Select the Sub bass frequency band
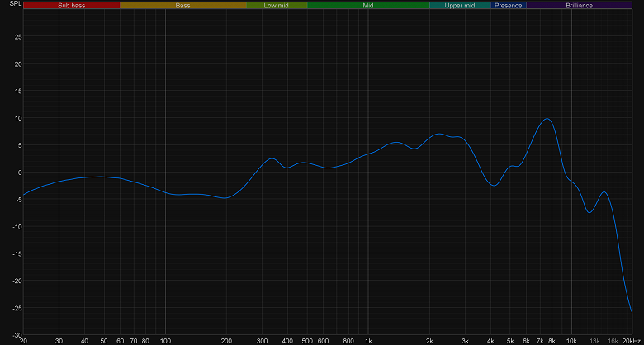This screenshot has width=644, height=345. pos(72,5)
